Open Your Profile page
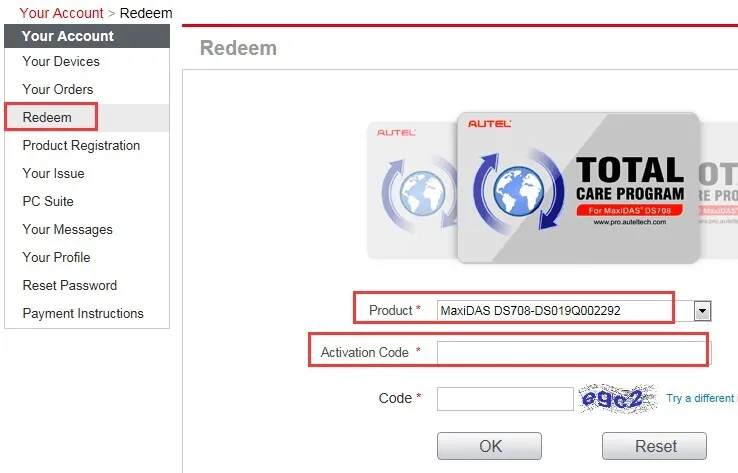This screenshot has width=738, height=473. pyautogui.click(x=56, y=257)
